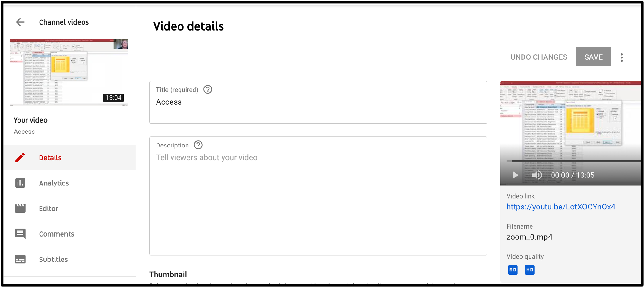
Task: Mute the video player volume
Action: tap(537, 175)
